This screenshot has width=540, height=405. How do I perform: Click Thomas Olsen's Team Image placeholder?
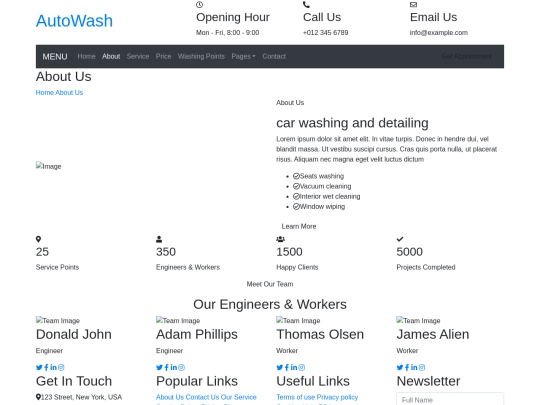click(x=298, y=320)
